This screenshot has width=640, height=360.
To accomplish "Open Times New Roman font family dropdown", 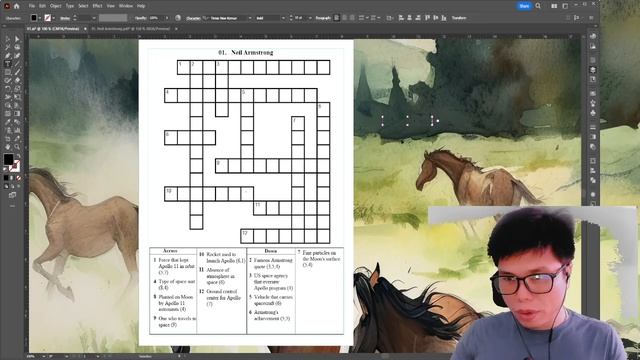I will point(250,18).
